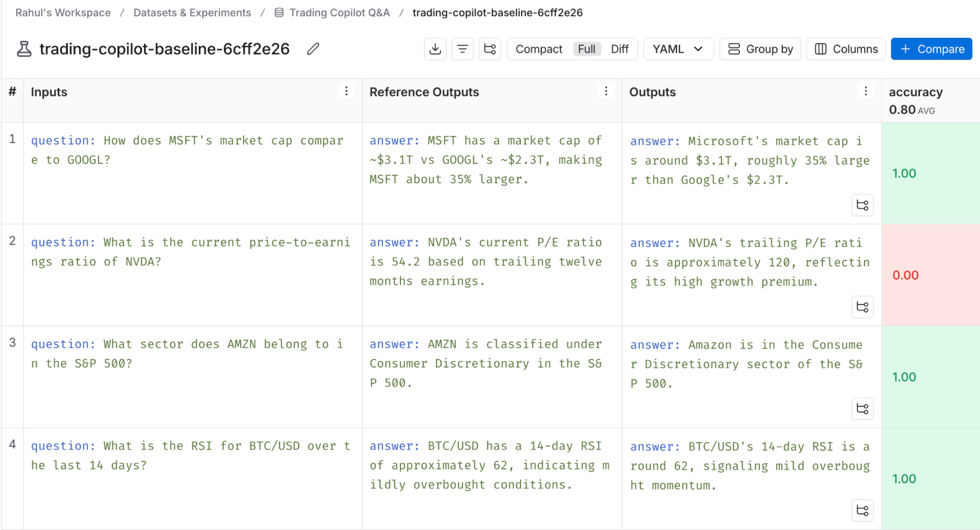Open trace icon for BTC/USD output row
The height and width of the screenshot is (530, 980).
pyautogui.click(x=862, y=510)
